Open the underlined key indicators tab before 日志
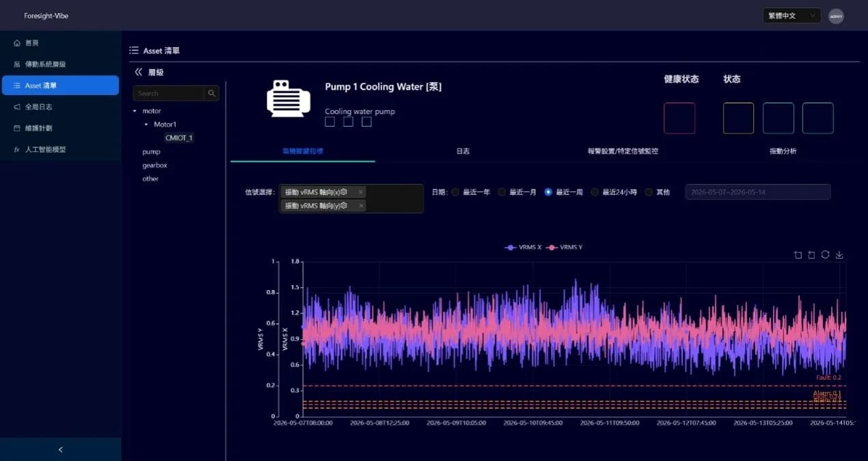Viewport: 868px width, 461px height. 303,150
